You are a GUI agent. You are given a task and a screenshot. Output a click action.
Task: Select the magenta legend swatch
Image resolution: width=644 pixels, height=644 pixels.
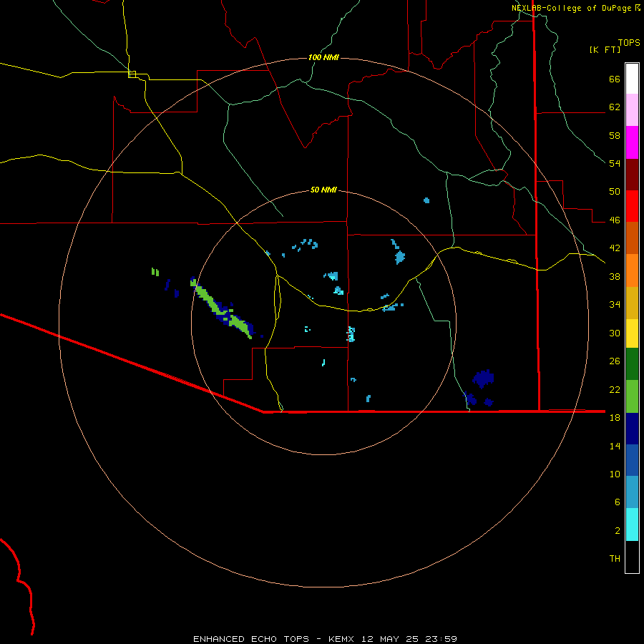click(x=632, y=142)
